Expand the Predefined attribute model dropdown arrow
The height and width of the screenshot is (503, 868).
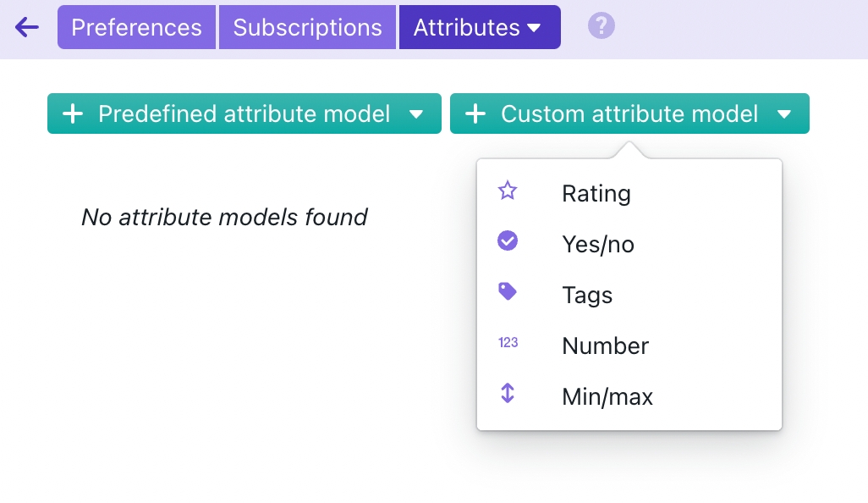point(416,114)
